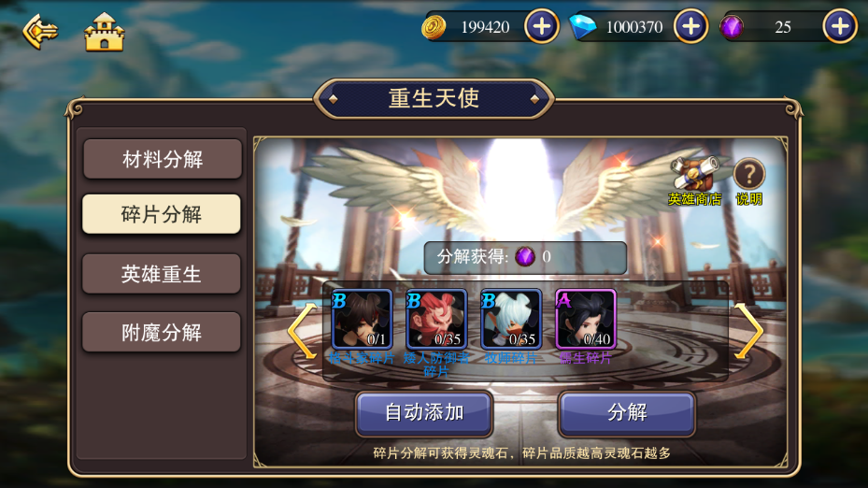The image size is (868, 488).
Task: Open the 英雄商店 hero shop icon
Action: tap(695, 181)
